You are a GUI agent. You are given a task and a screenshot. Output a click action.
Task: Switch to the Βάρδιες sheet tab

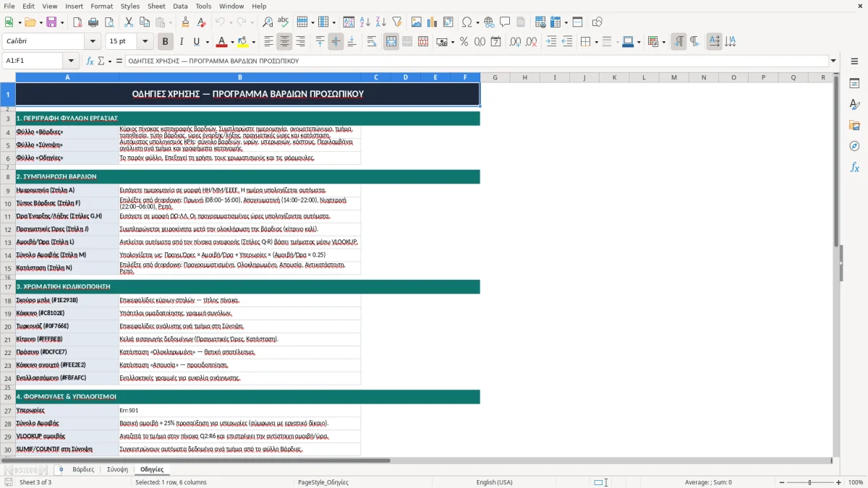click(83, 469)
